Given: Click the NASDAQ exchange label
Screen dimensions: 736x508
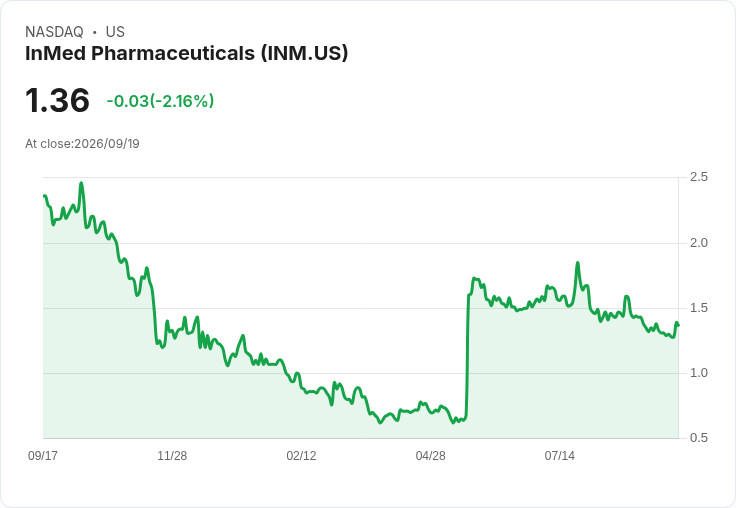Looking at the screenshot, I should tap(54, 32).
